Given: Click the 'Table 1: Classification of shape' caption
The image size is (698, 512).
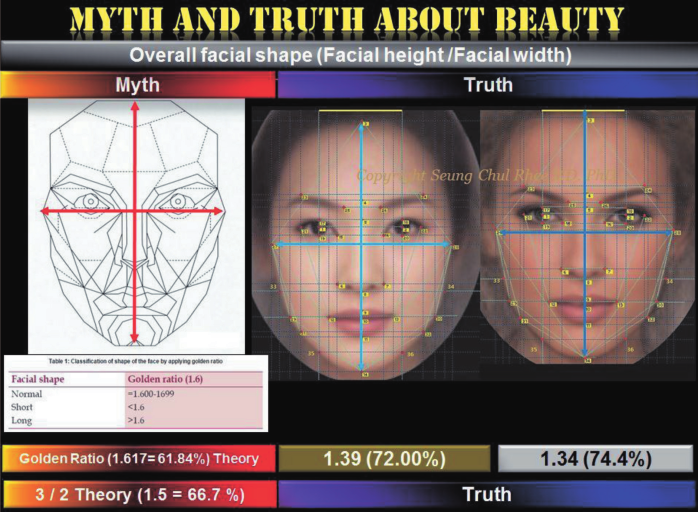Looking at the screenshot, I should [135, 361].
